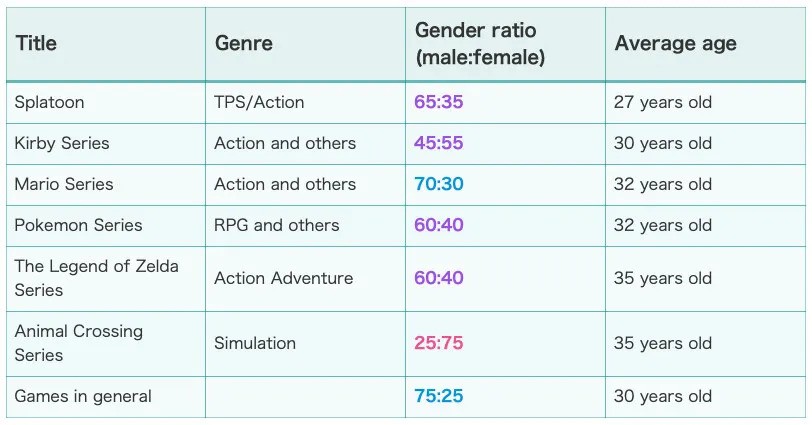Screen dimensions: 812x425
Task: Select the blue 75:25 ratio value
Action: pyautogui.click(x=439, y=396)
